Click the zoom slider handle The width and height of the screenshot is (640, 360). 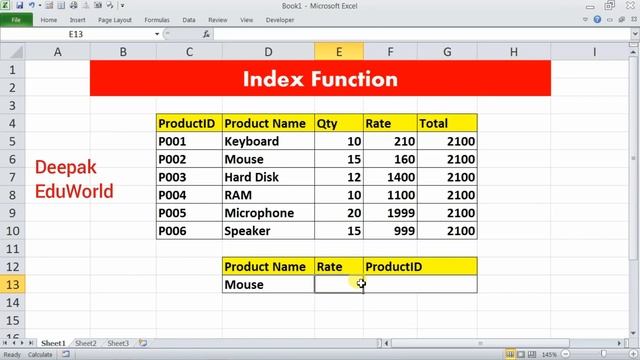[x=604, y=354]
